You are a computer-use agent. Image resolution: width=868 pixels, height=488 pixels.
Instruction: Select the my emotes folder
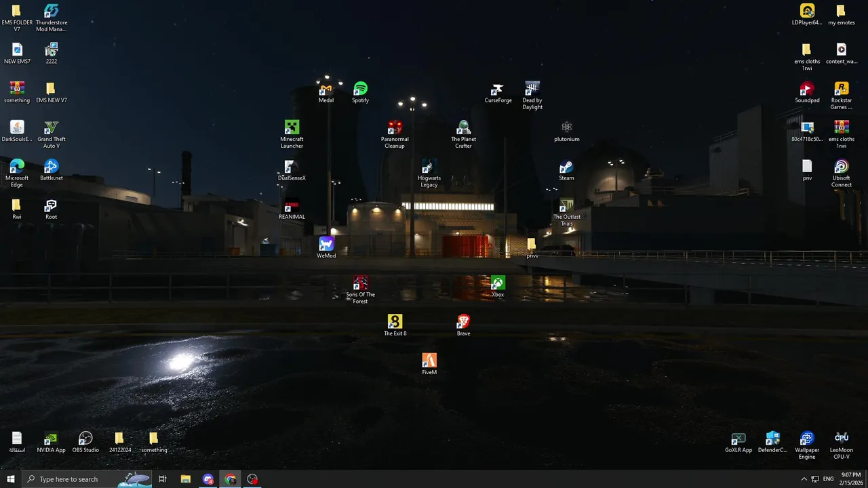[842, 15]
